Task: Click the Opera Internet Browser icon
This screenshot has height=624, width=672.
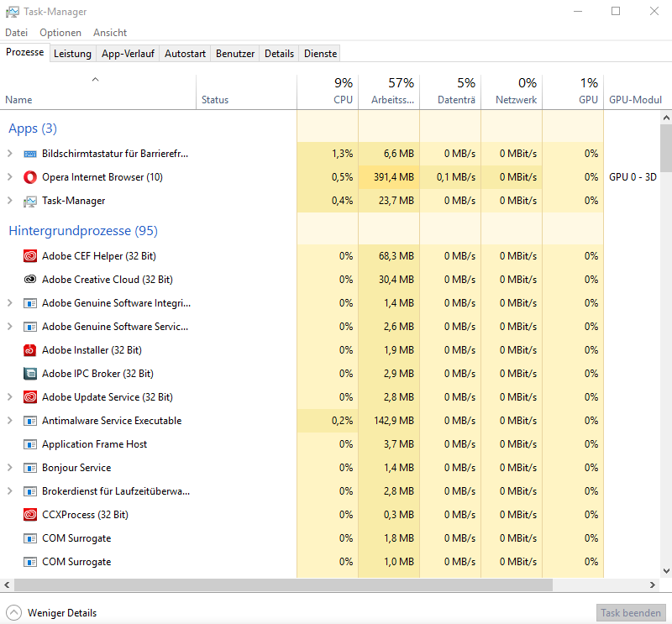Action: 30,177
